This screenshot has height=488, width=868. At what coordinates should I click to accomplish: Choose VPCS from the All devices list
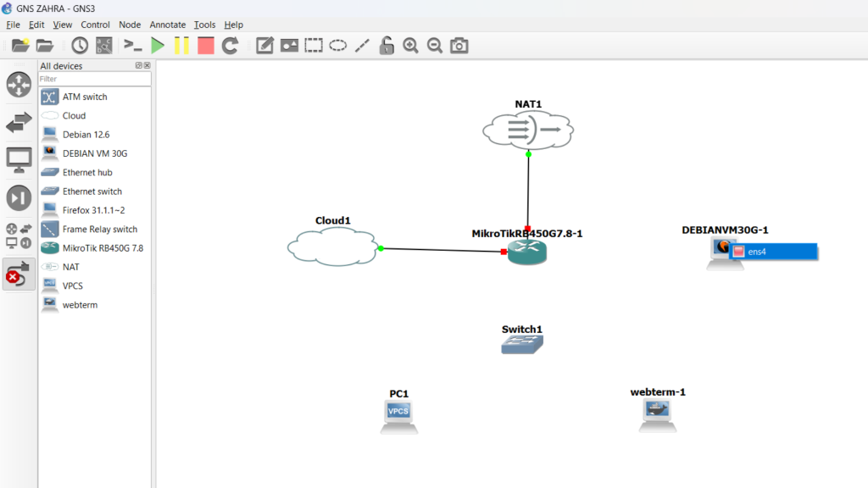(73, 286)
